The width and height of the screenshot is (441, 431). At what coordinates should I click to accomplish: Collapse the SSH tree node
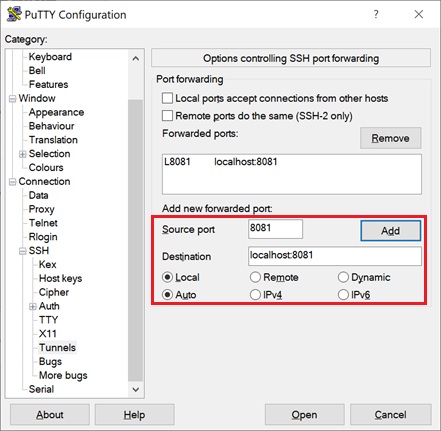(22, 251)
